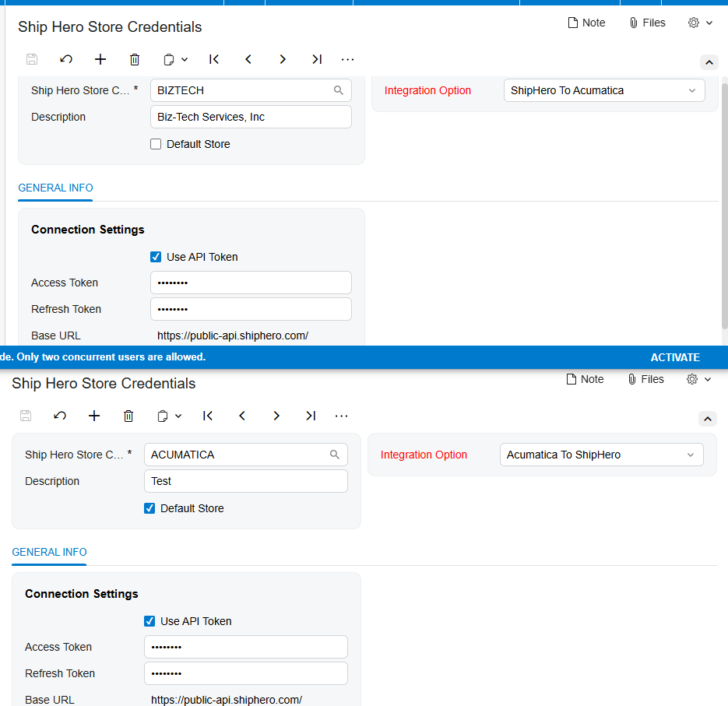
Task: Go to last record in the upper BIZTECH toolbar
Action: (x=317, y=59)
